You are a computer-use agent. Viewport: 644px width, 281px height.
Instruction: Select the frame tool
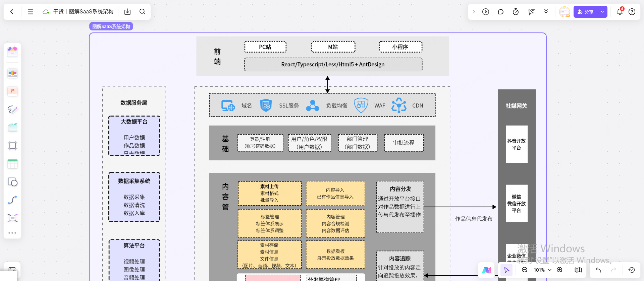pos(12,145)
